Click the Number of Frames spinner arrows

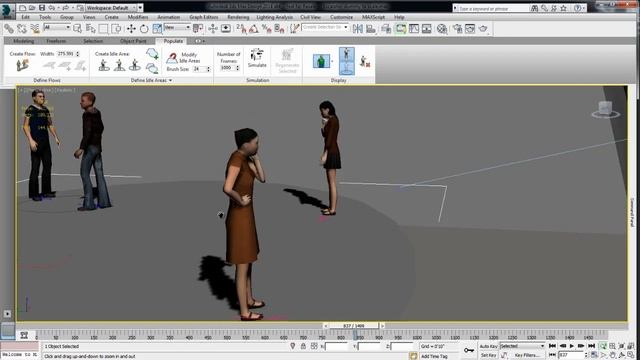click(238, 68)
